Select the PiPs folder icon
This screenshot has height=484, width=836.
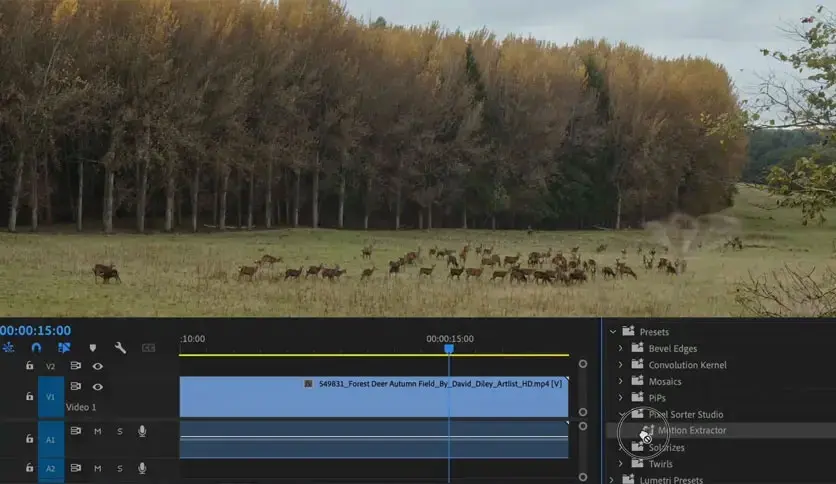637,397
